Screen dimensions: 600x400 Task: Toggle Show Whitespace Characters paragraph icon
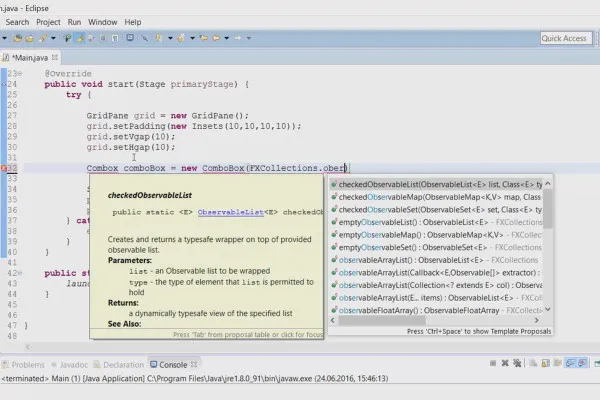[x=115, y=38]
